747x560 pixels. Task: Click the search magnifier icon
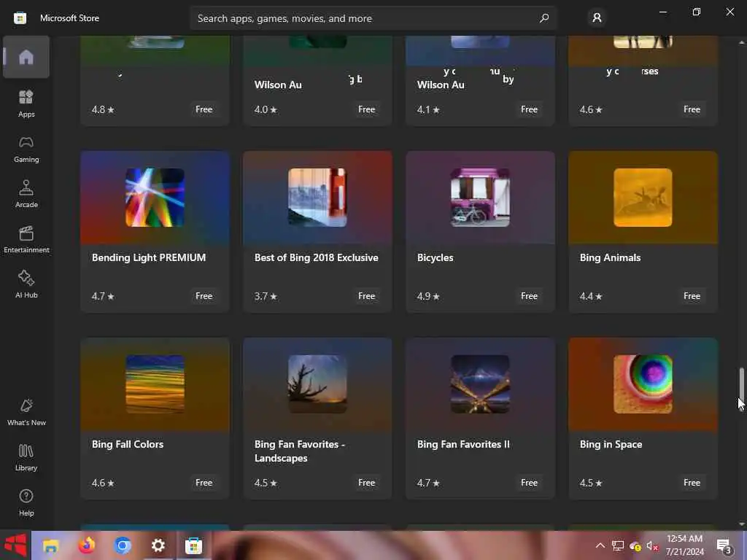coord(543,18)
